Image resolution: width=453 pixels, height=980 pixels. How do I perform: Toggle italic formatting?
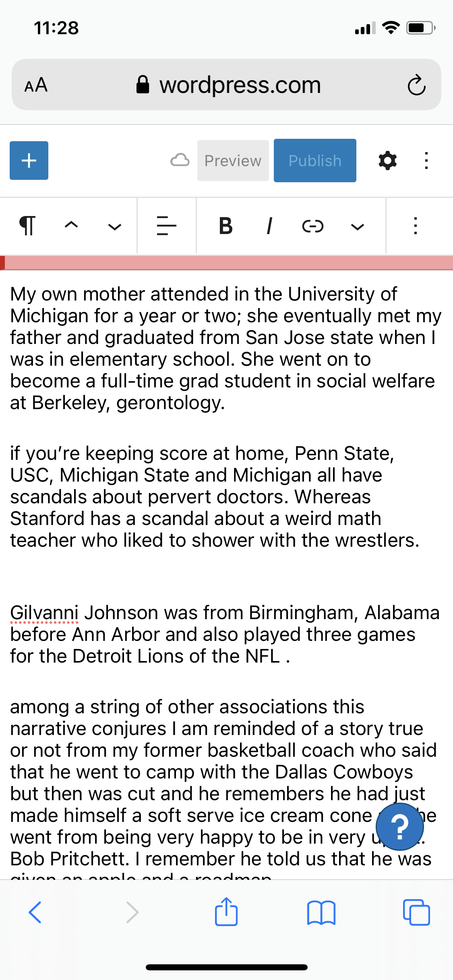tap(269, 226)
